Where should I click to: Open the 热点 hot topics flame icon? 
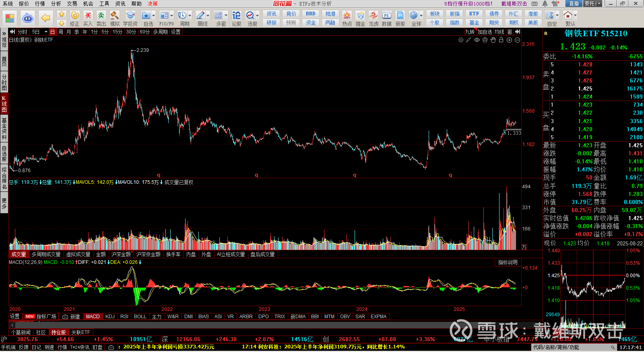coord(347,15)
